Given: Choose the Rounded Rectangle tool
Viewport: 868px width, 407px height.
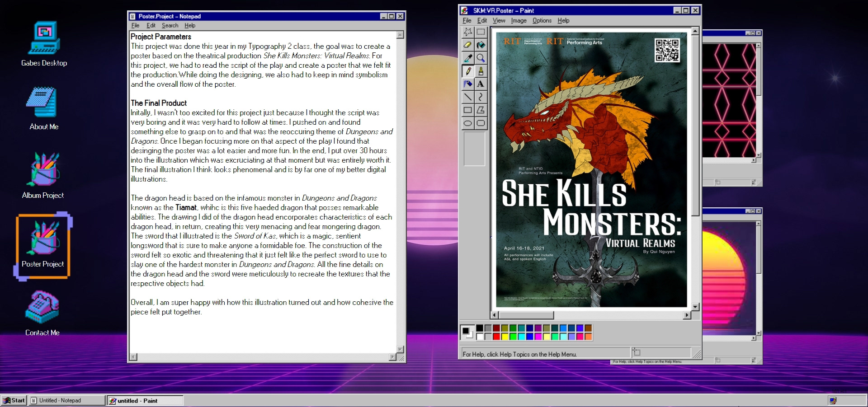Looking at the screenshot, I should [481, 123].
